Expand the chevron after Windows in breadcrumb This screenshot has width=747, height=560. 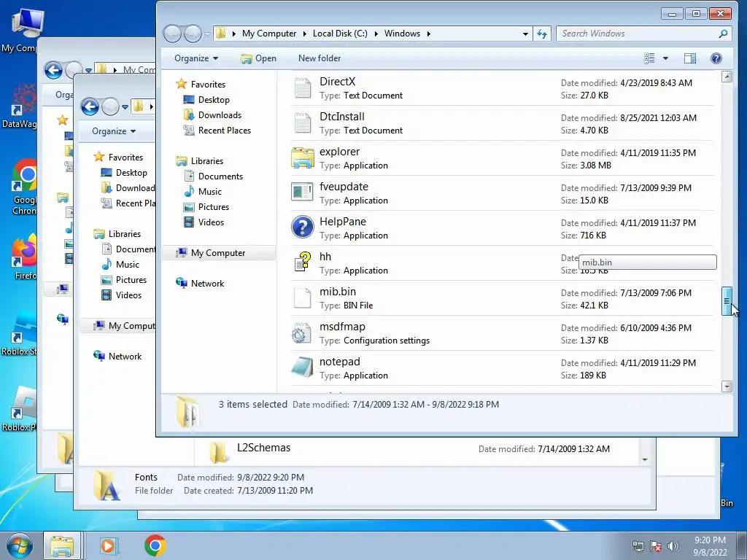click(429, 34)
